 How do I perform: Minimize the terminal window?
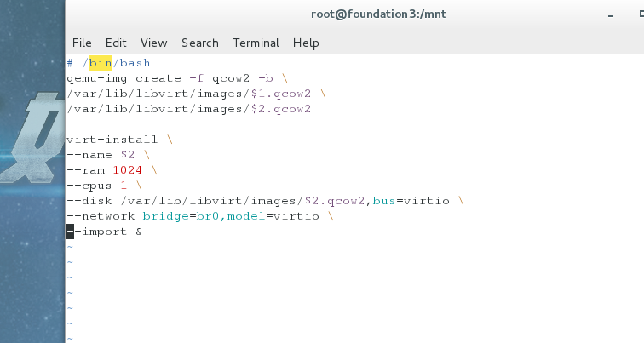(611, 15)
